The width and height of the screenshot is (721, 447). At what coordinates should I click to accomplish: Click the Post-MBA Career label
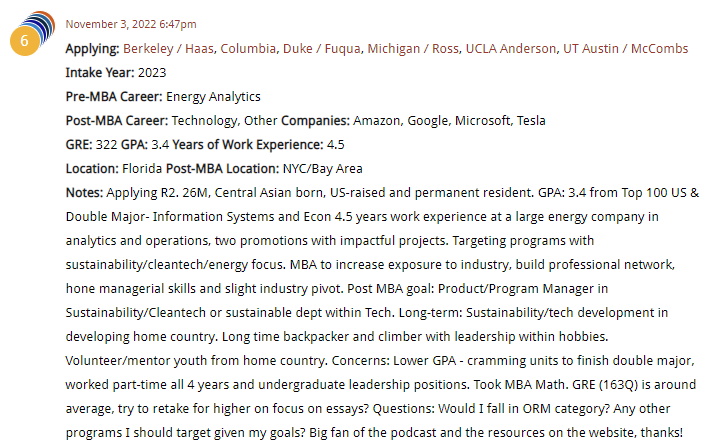click(117, 120)
